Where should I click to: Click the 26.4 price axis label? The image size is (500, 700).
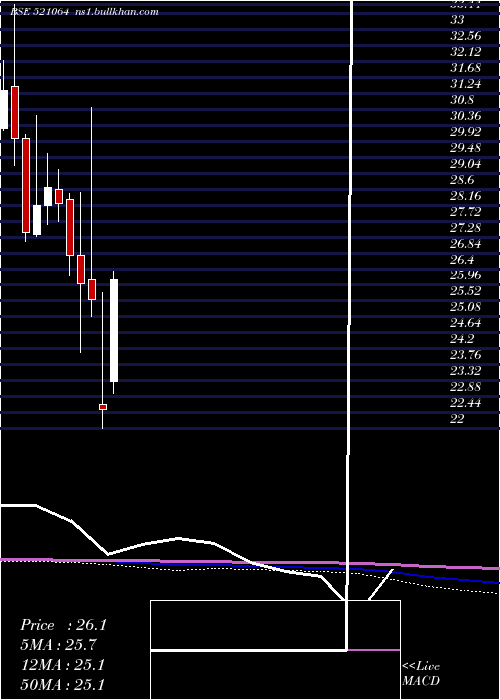(x=462, y=260)
